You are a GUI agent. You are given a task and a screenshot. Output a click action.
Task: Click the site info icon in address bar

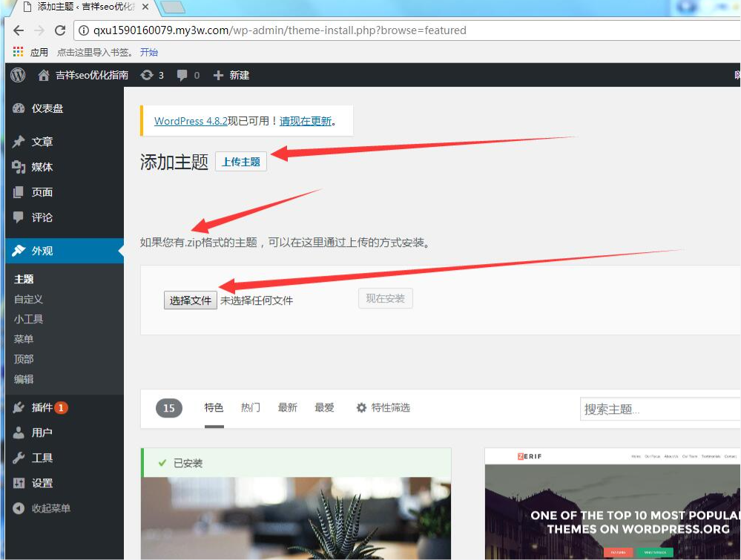click(84, 30)
